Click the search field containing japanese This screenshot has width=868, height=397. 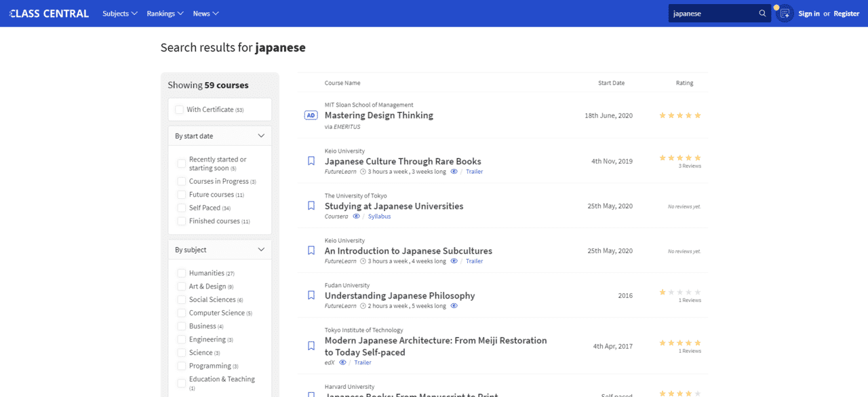[x=712, y=14]
